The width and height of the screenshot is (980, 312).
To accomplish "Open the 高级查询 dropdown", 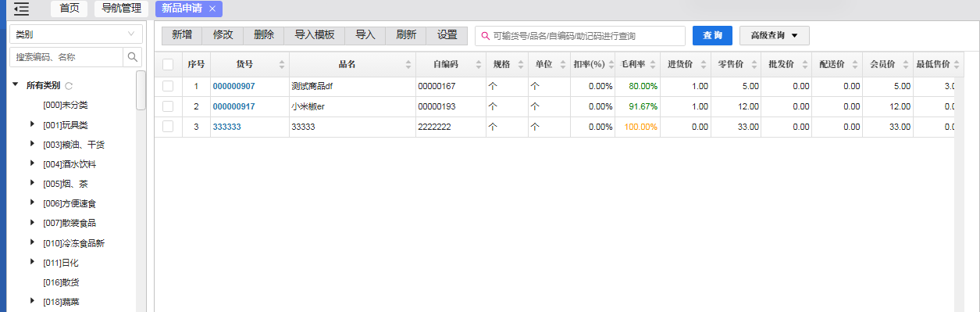I will (x=774, y=36).
